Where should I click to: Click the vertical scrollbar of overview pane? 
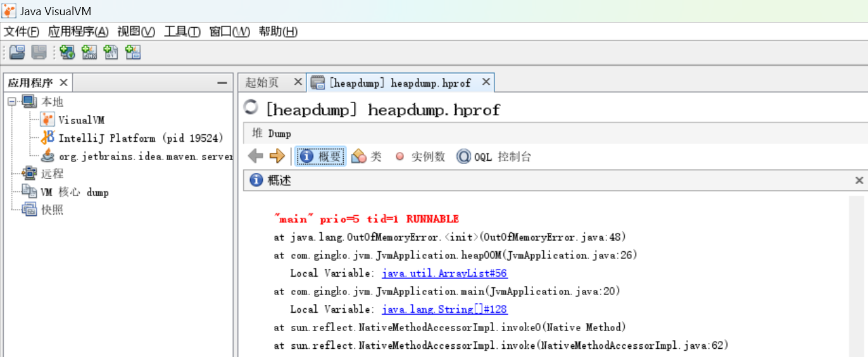(855, 276)
